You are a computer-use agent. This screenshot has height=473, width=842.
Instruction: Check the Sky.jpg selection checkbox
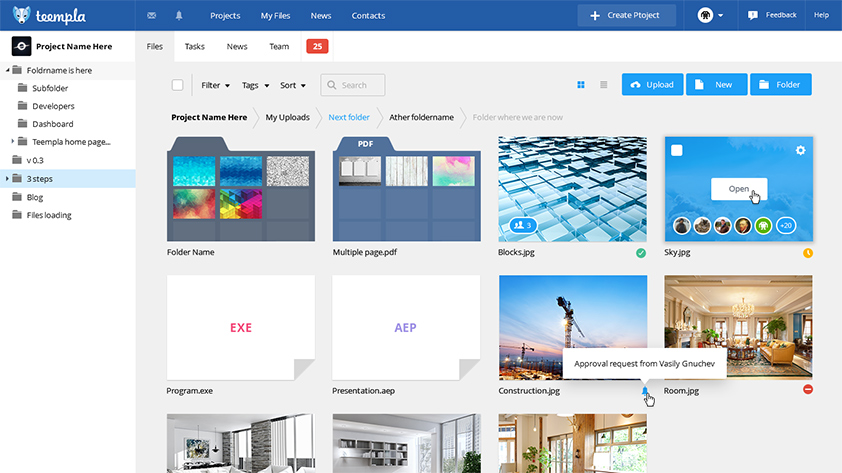[x=677, y=150]
